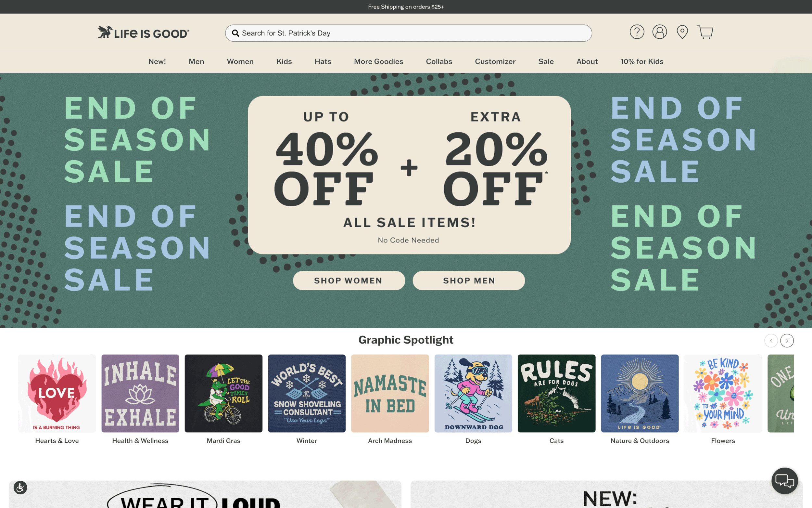Click the Shop Men button
The height and width of the screenshot is (508, 812).
pos(469,280)
